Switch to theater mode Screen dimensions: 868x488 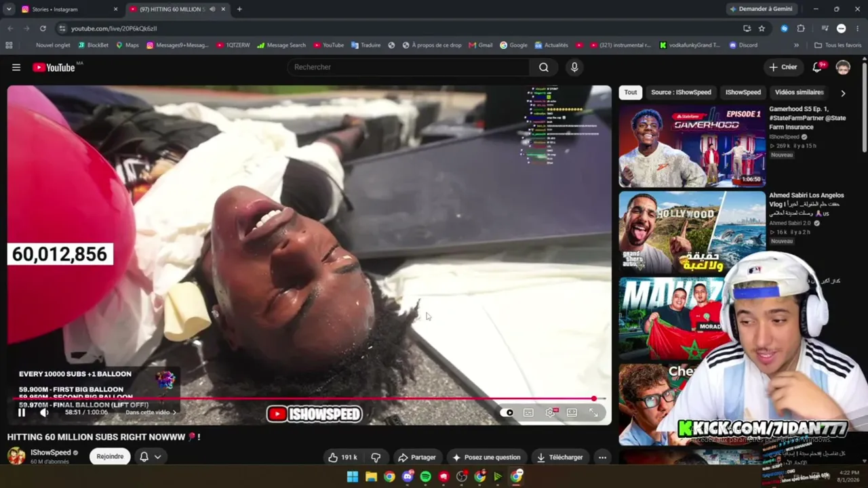tap(572, 412)
